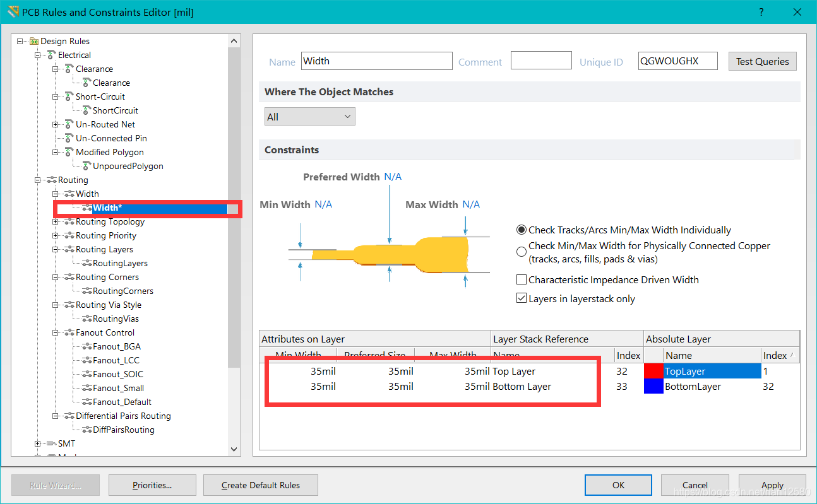The width and height of the screenshot is (817, 504).
Task: Open the Where The Object Matches dropdown
Action: point(309,117)
